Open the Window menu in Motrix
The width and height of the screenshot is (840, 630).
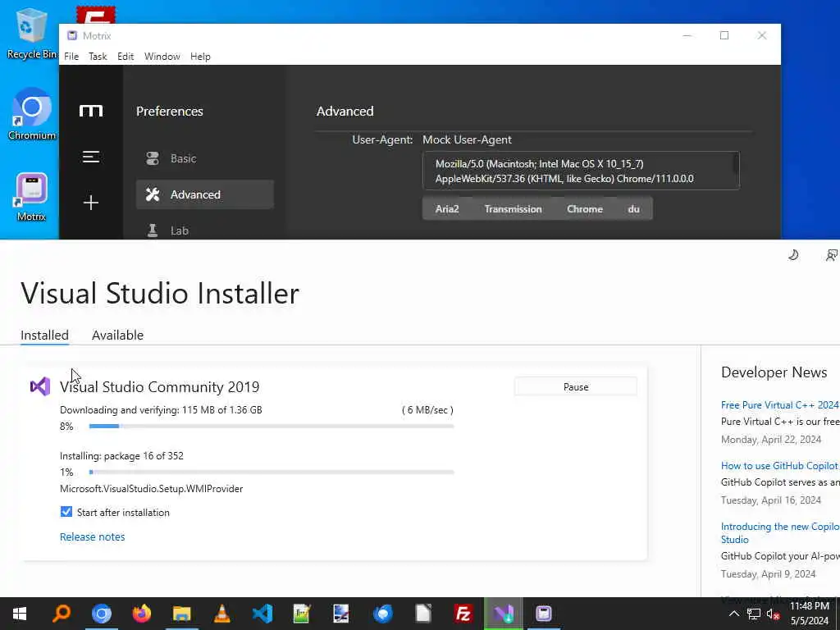tap(162, 57)
